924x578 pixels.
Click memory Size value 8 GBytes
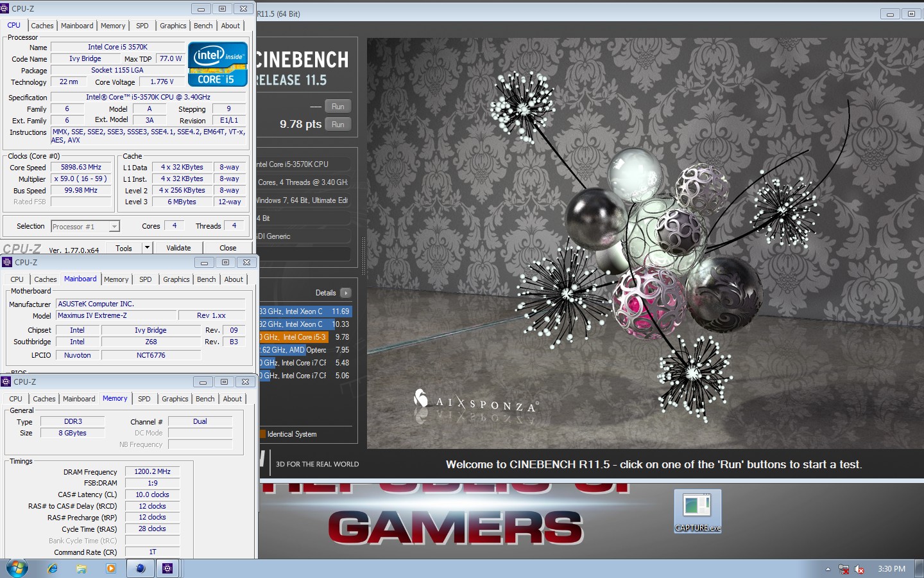(73, 433)
